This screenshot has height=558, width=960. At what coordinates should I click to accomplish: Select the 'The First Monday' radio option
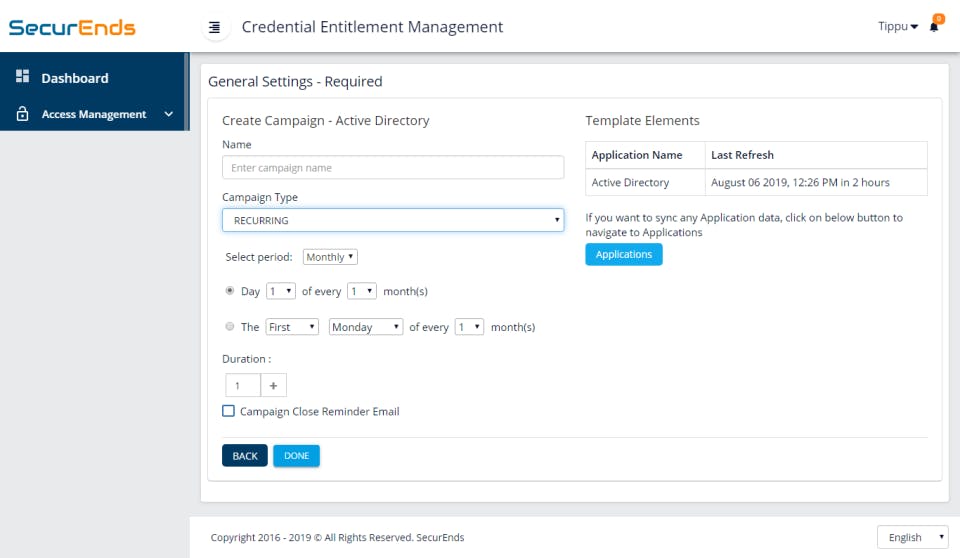pyautogui.click(x=230, y=326)
